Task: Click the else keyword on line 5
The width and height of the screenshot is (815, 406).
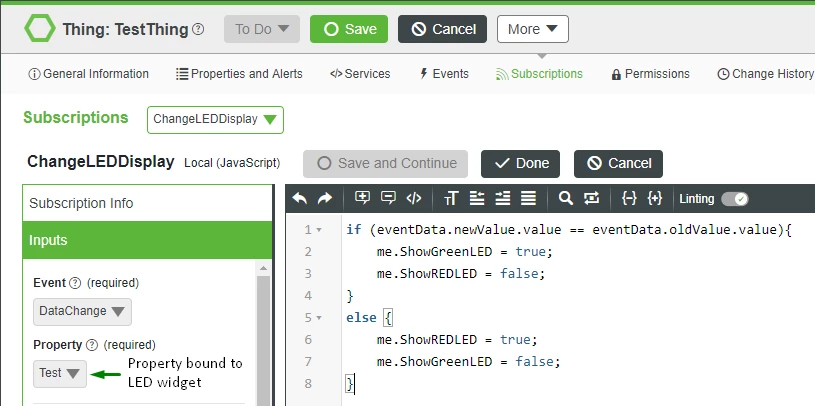Action: click(x=361, y=318)
